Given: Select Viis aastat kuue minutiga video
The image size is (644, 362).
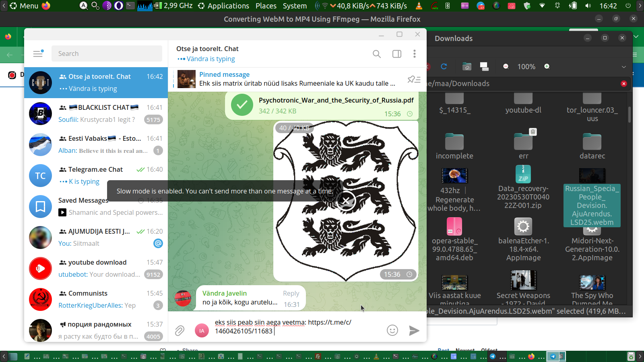Looking at the screenshot, I should pyautogui.click(x=454, y=289).
